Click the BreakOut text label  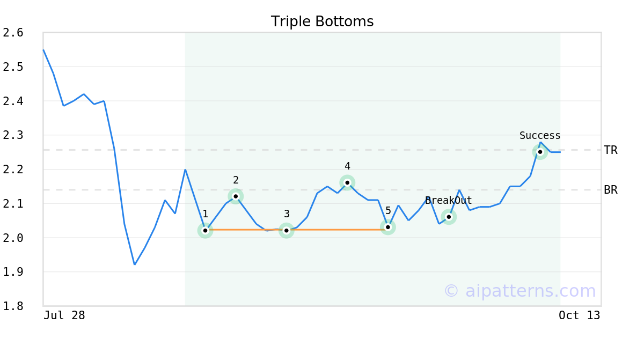[449, 201]
